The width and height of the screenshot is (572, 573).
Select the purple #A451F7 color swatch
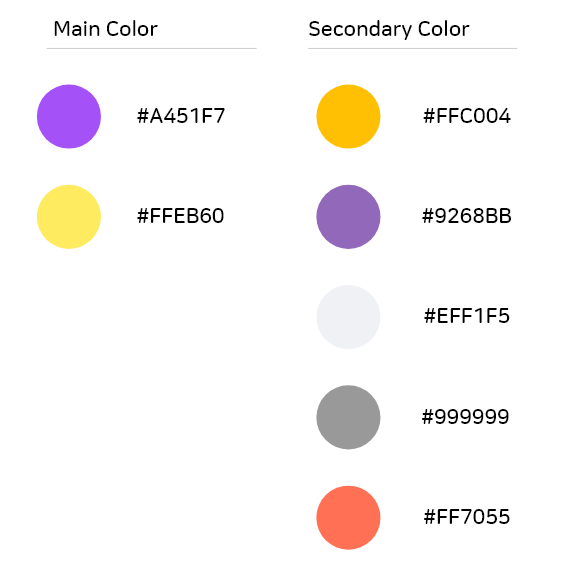[69, 116]
